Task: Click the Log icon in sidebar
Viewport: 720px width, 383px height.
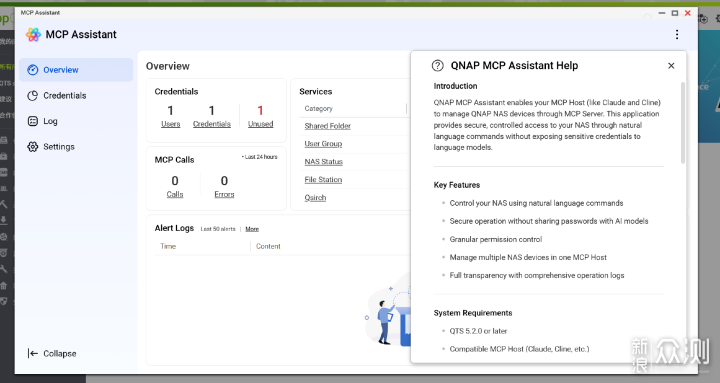Action: pyautogui.click(x=33, y=121)
